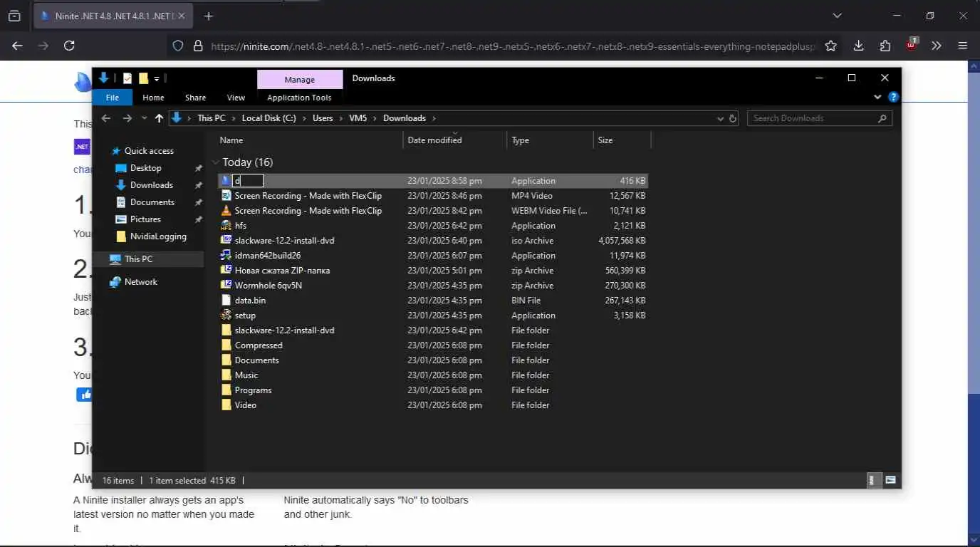The height and width of the screenshot is (547, 980).
Task: Select the Music folder
Action: pos(246,375)
